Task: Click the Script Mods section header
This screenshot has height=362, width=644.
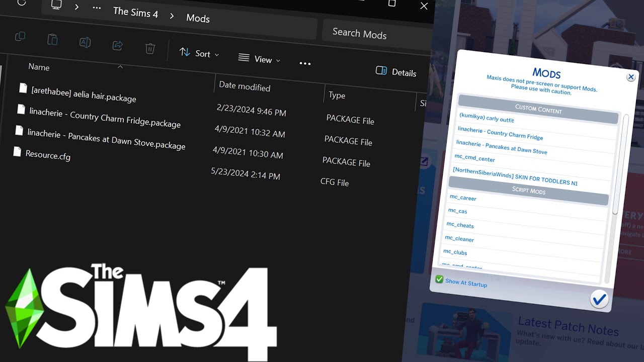Action: 529,191
